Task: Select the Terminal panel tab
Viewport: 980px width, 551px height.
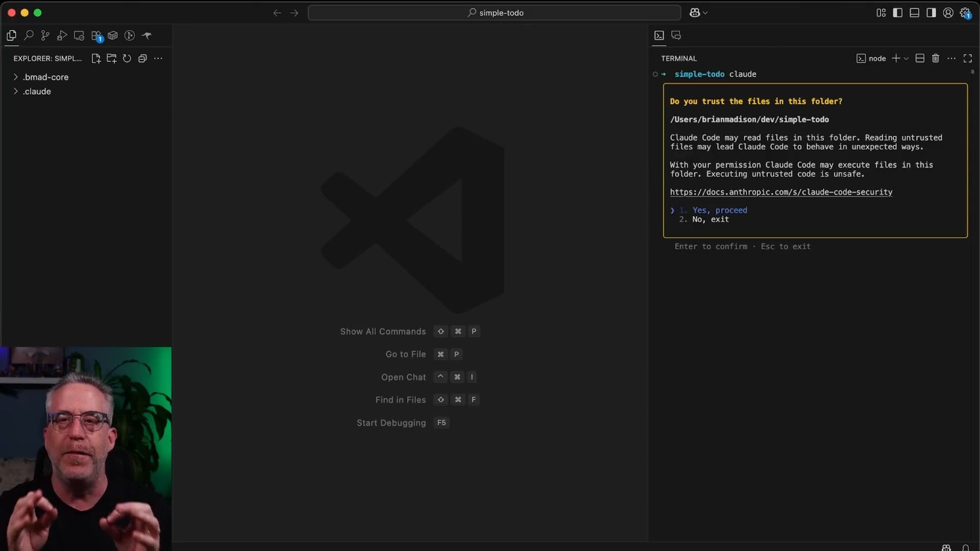Action: 659,35
